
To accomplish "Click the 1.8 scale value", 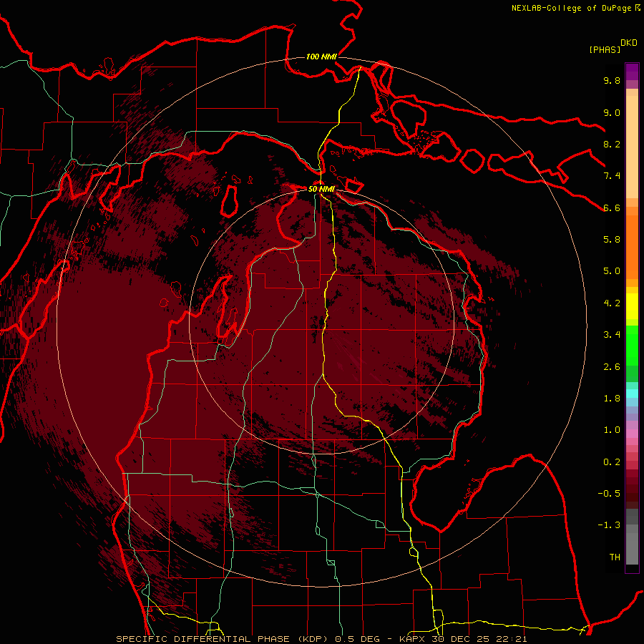I will tap(612, 399).
